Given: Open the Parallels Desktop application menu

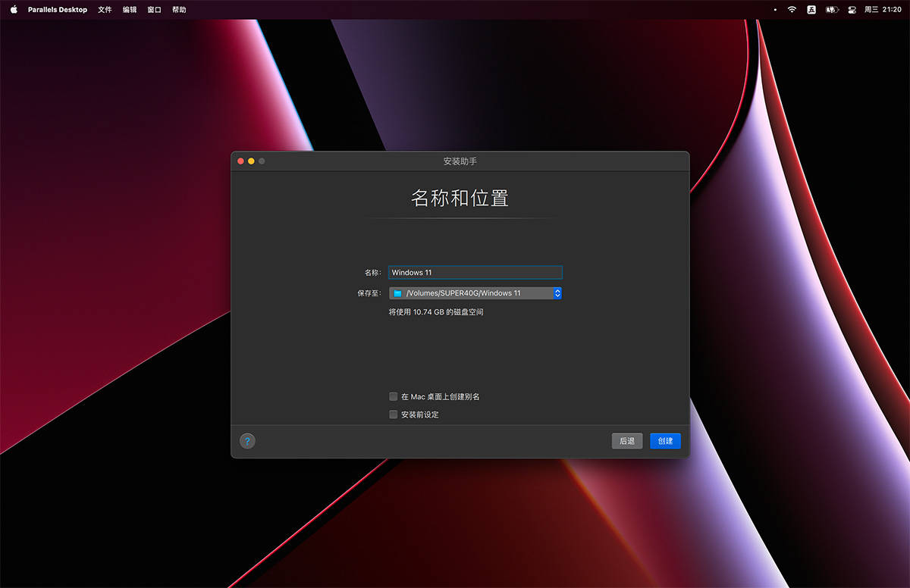Looking at the screenshot, I should coord(58,10).
